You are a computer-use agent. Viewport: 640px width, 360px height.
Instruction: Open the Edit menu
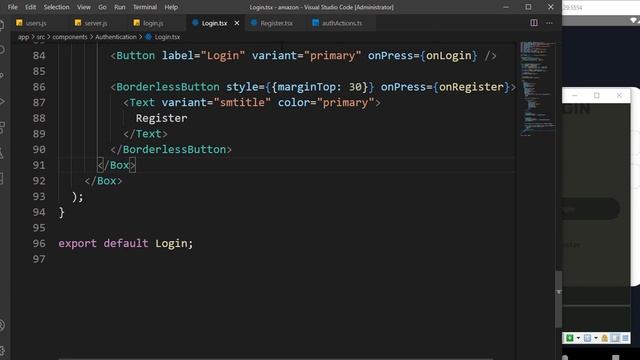pos(31,7)
